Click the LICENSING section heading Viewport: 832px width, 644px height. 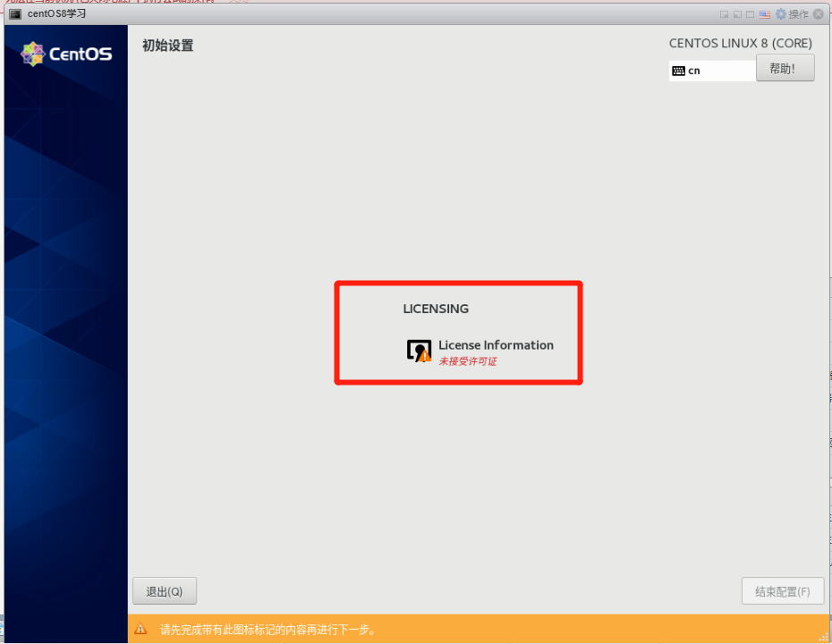(436, 309)
